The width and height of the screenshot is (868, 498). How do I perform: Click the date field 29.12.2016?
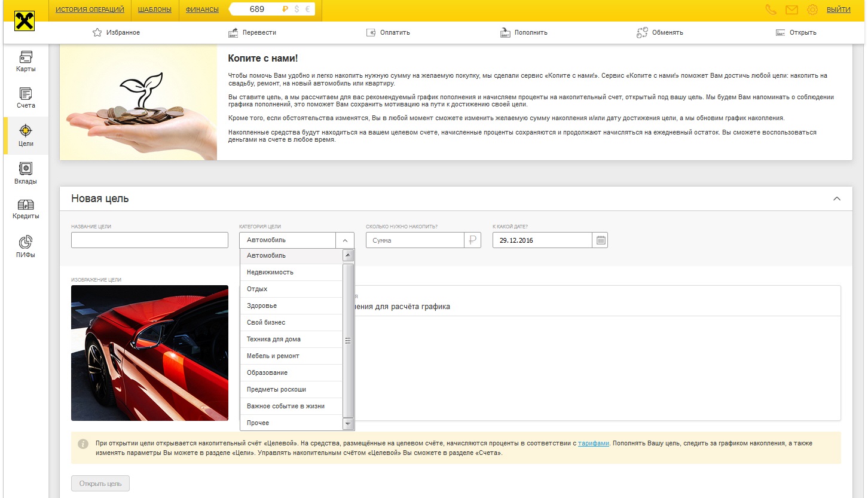[x=543, y=240]
